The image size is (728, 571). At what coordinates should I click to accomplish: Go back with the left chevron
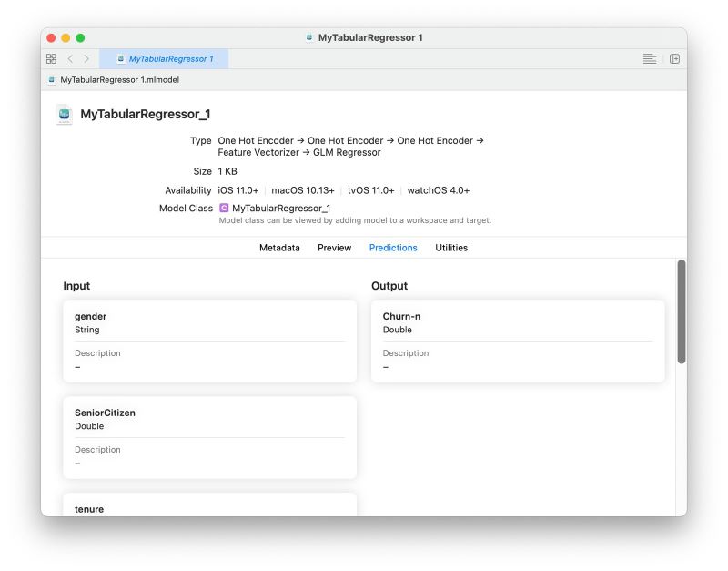click(x=70, y=58)
